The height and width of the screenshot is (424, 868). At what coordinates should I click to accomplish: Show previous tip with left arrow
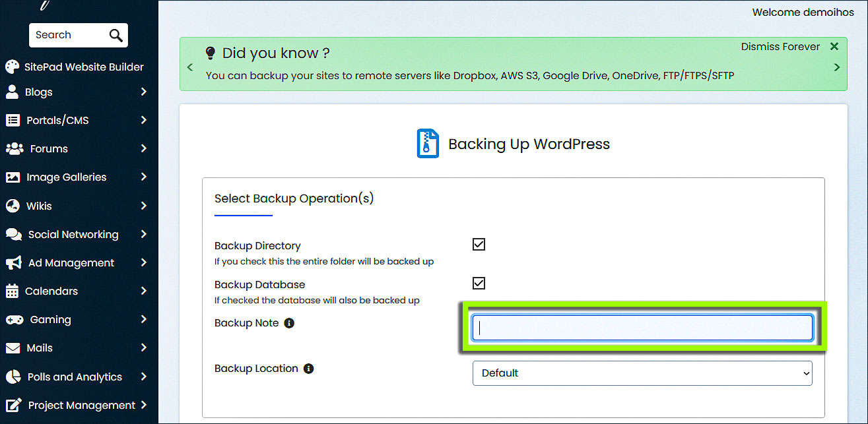pyautogui.click(x=190, y=67)
